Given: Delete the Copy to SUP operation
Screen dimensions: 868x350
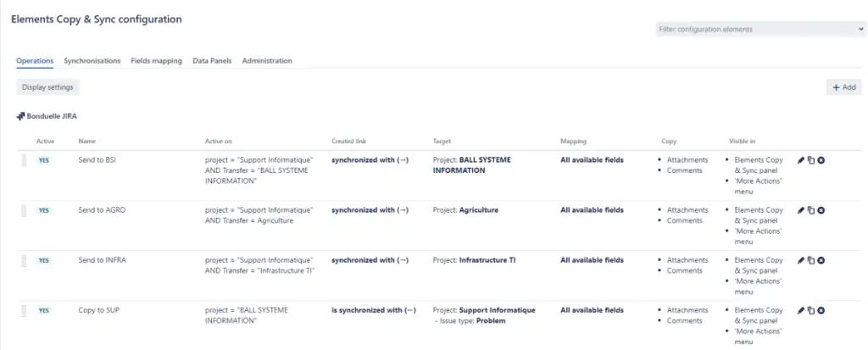Looking at the screenshot, I should tap(821, 310).
